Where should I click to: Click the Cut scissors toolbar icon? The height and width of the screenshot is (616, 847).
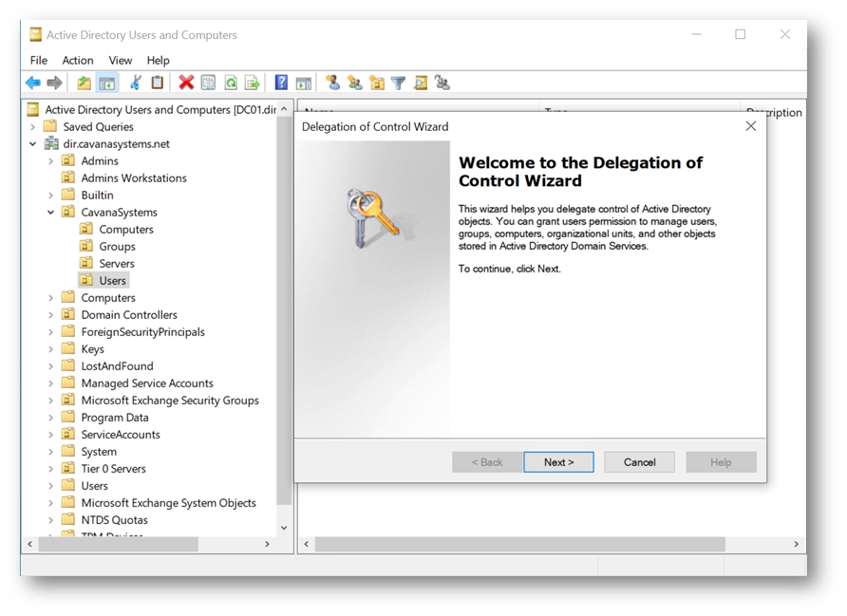click(x=136, y=84)
